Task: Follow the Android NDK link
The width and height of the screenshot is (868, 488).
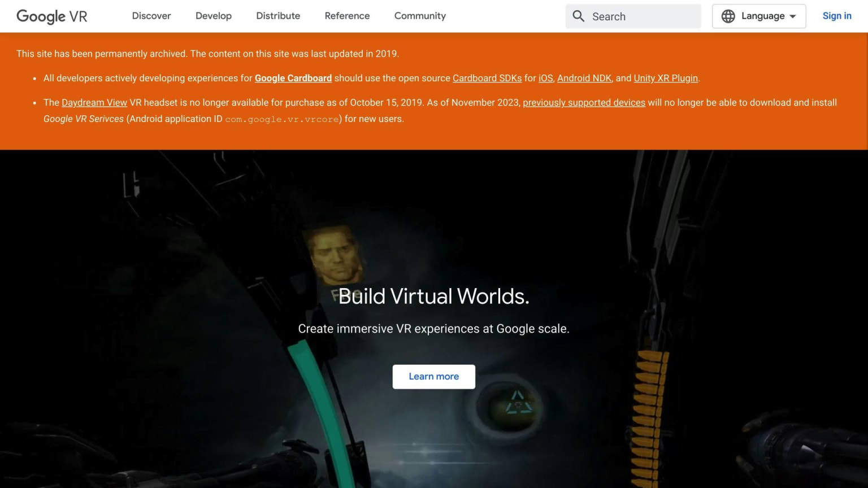Action: coord(584,78)
